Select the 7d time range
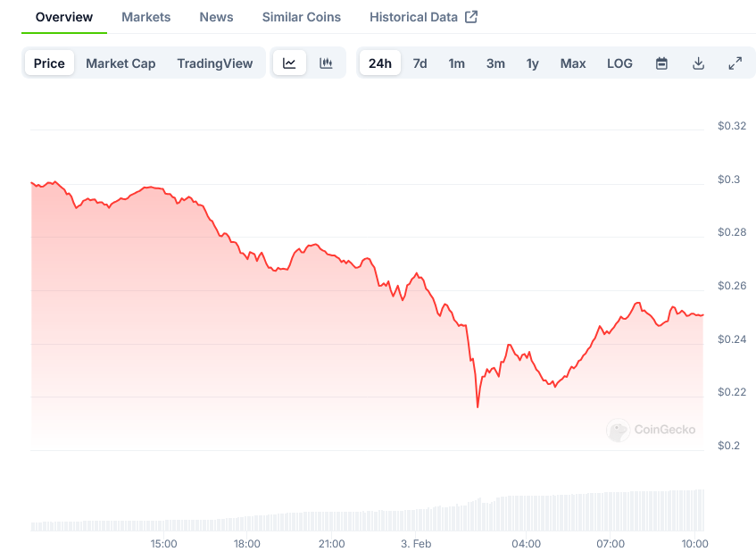The width and height of the screenshot is (756, 560). [420, 63]
